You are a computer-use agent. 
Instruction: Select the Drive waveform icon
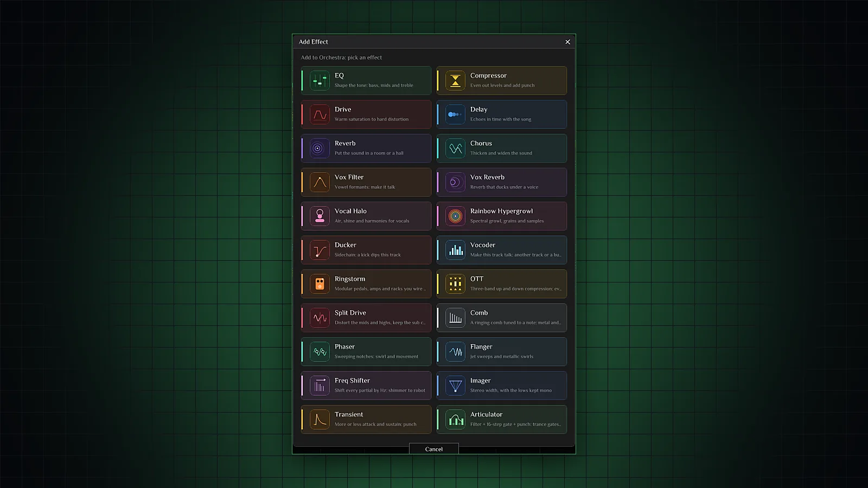[x=320, y=114]
